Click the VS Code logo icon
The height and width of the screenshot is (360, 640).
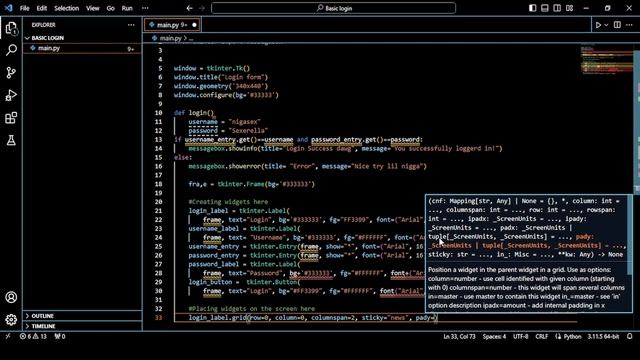coord(8,8)
